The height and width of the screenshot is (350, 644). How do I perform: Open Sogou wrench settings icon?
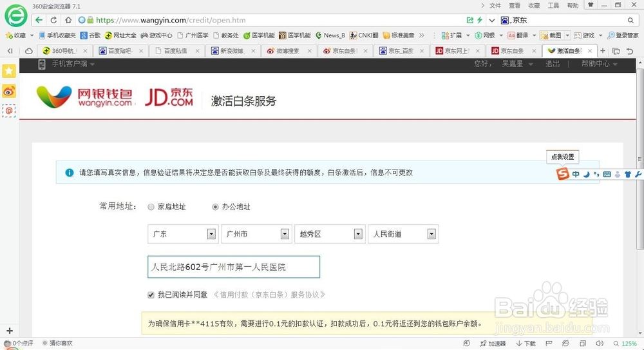click(x=638, y=175)
